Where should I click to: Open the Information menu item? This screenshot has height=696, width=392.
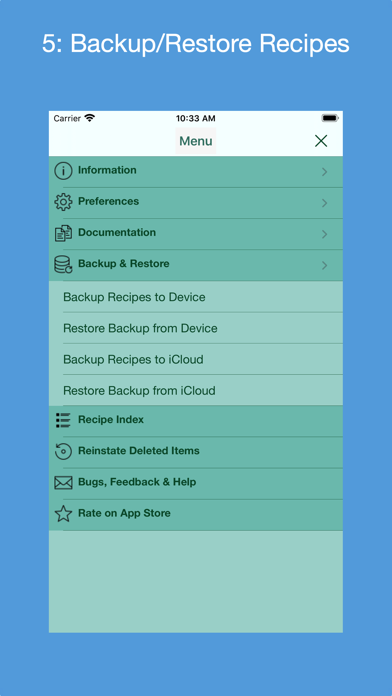[x=196, y=171]
